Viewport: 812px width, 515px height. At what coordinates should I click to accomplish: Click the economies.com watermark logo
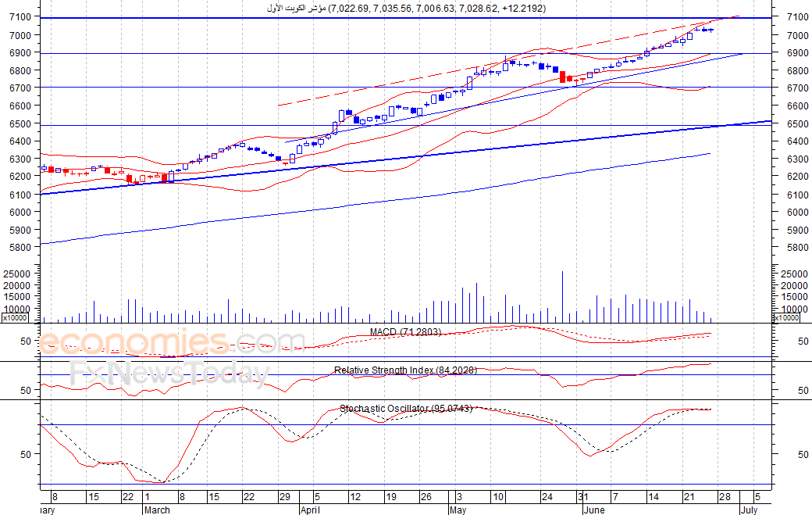pos(171,342)
